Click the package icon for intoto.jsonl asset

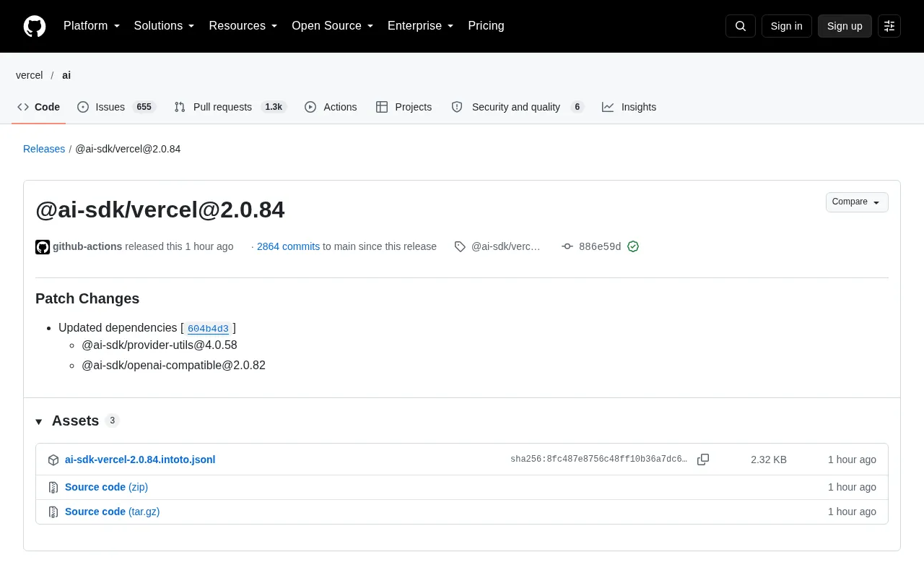[53, 460]
